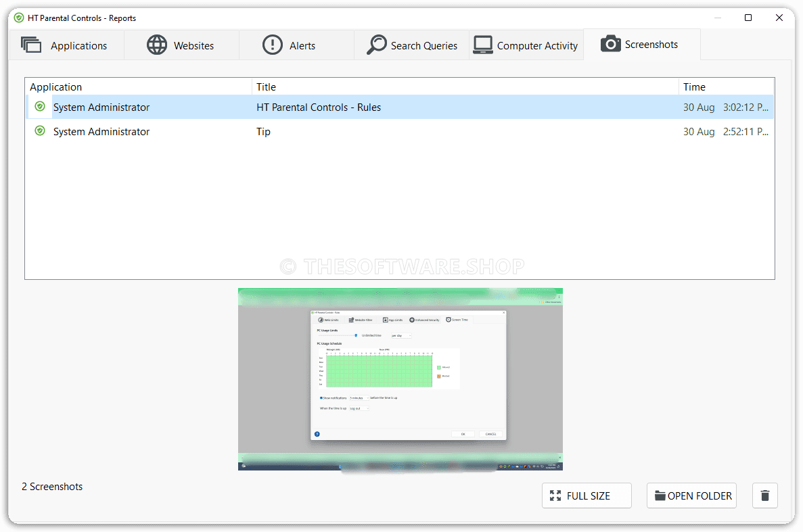Open screenshot in FULL SIZE
This screenshot has width=803, height=532.
(x=587, y=495)
